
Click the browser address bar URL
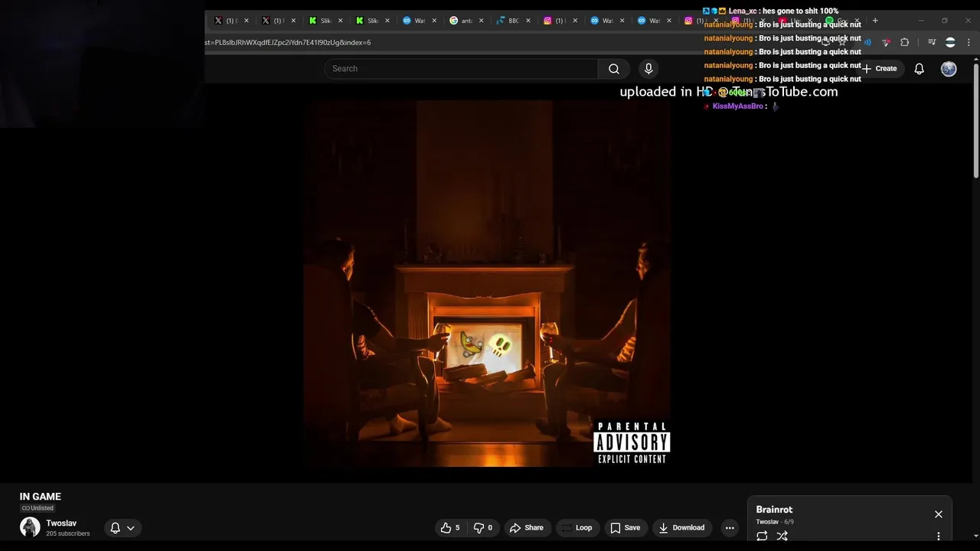(x=287, y=42)
